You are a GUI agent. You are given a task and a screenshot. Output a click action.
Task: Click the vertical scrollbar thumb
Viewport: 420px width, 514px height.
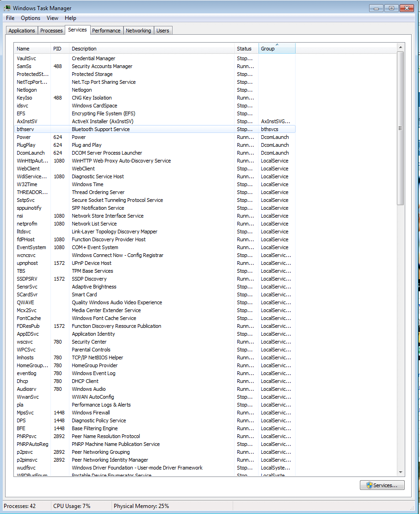click(x=401, y=128)
